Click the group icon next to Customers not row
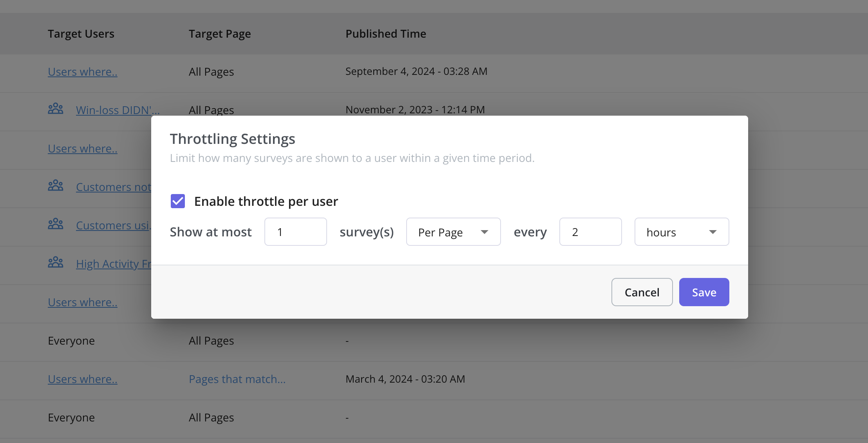868x443 pixels. [x=56, y=185]
